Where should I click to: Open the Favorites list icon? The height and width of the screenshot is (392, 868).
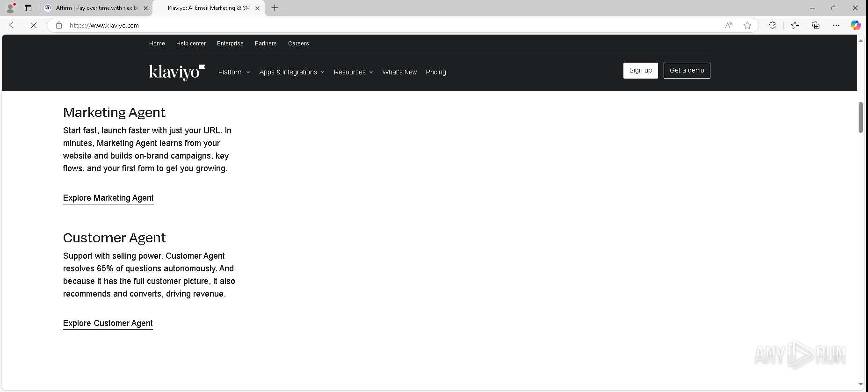pos(795,25)
